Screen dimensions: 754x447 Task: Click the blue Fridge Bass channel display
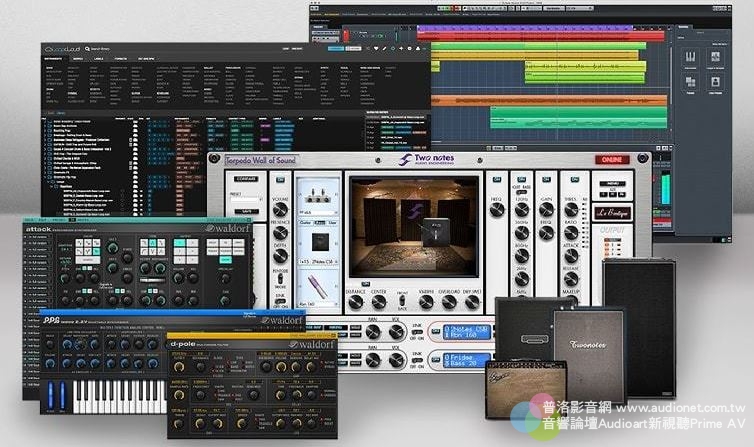tap(466, 360)
